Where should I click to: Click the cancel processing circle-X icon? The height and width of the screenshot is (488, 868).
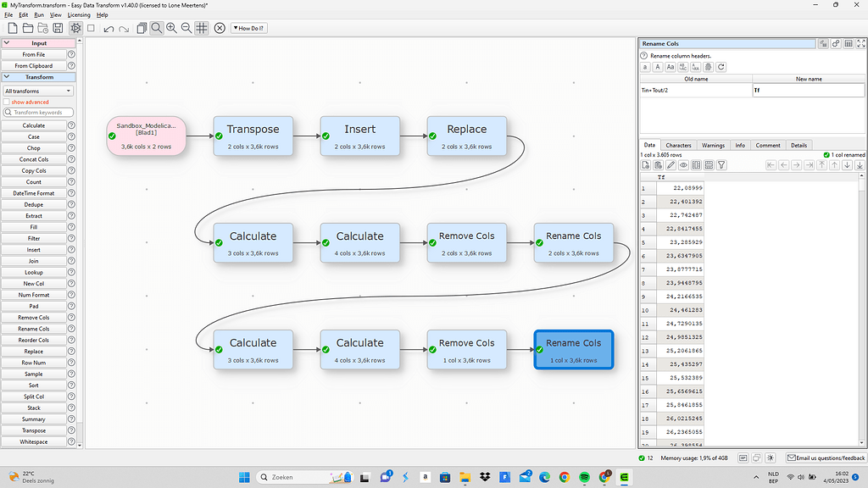click(220, 28)
